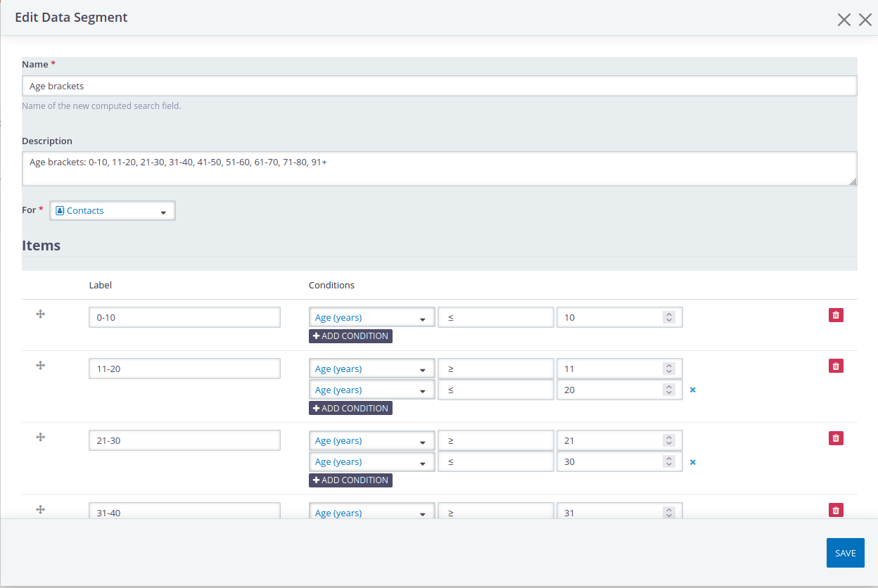Edit the 11-20 label text box
This screenshot has width=878, height=588.
(x=184, y=368)
